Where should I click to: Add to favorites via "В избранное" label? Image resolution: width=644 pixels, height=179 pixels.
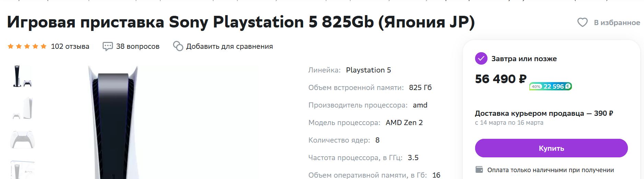click(x=617, y=23)
